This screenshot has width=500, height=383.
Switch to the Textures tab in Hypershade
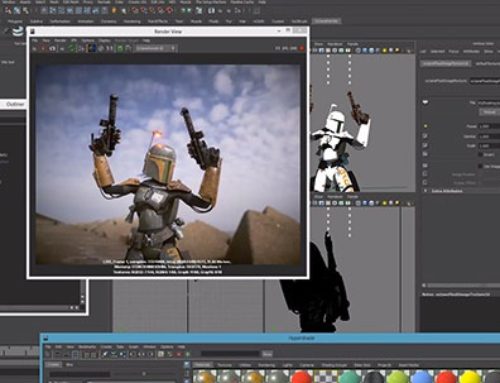pos(224,365)
